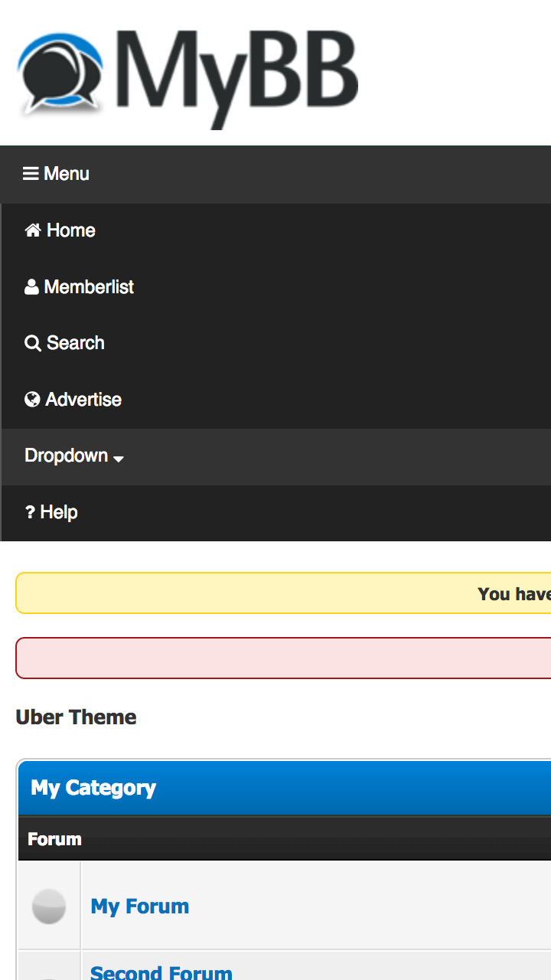Viewport: 551px width, 980px height.
Task: Open the hamburger Menu icon
Action: click(30, 173)
